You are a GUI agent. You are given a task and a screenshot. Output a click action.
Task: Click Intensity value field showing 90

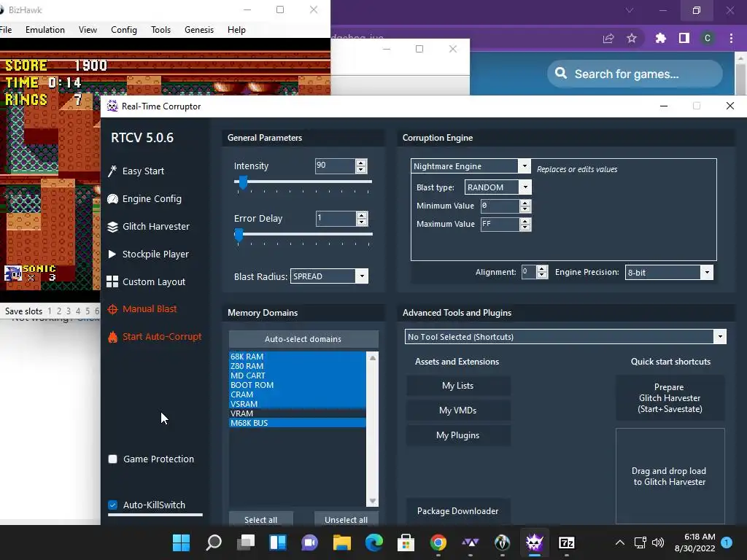[x=336, y=166]
